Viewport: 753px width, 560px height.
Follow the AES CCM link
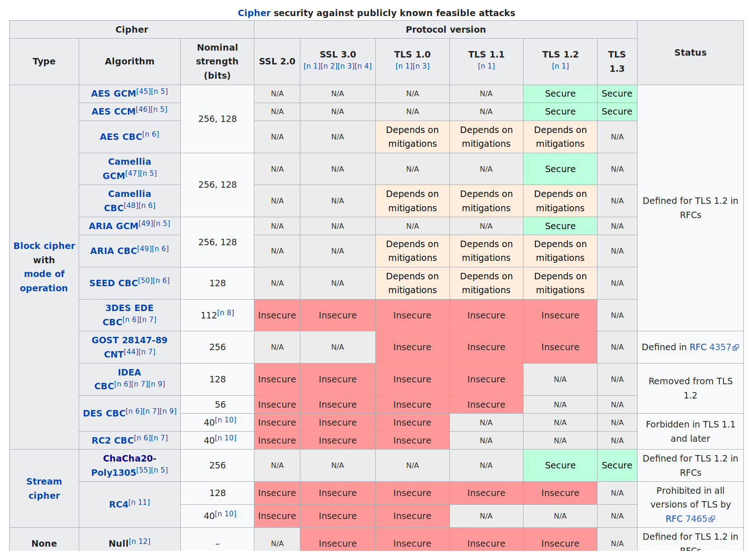[x=113, y=112]
